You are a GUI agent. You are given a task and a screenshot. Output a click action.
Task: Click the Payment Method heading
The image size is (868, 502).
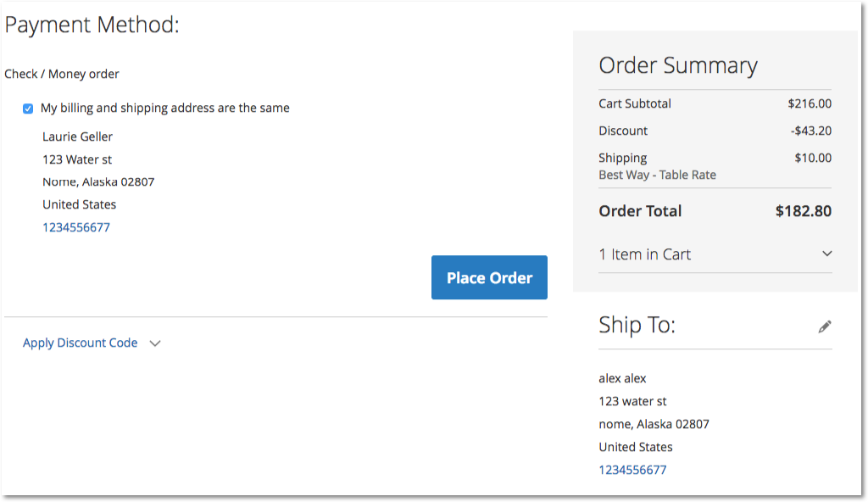pyautogui.click(x=92, y=25)
